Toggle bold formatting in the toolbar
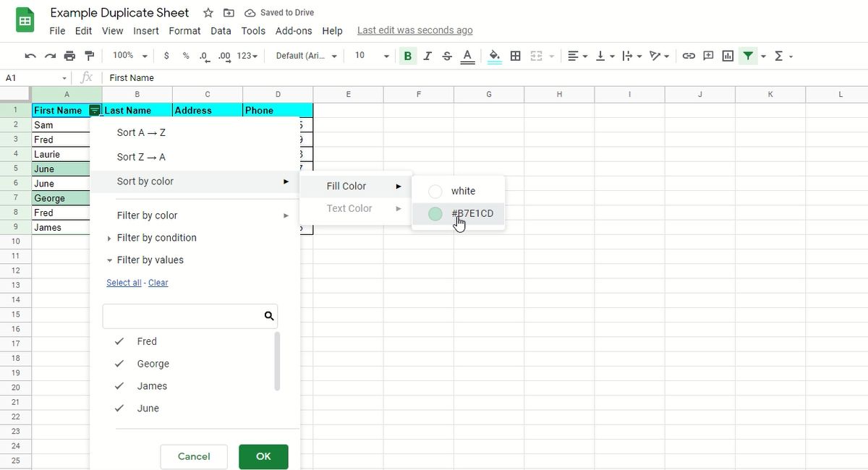The height and width of the screenshot is (470, 868). pyautogui.click(x=407, y=55)
